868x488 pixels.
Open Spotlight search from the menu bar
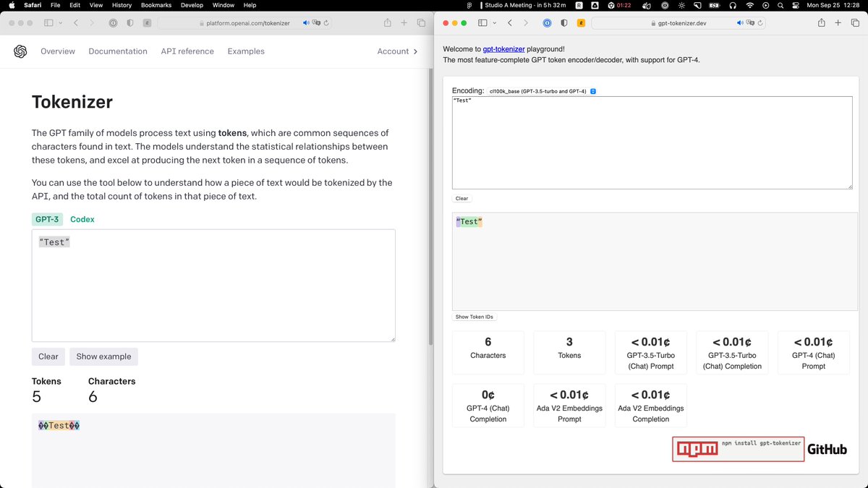(x=780, y=5)
